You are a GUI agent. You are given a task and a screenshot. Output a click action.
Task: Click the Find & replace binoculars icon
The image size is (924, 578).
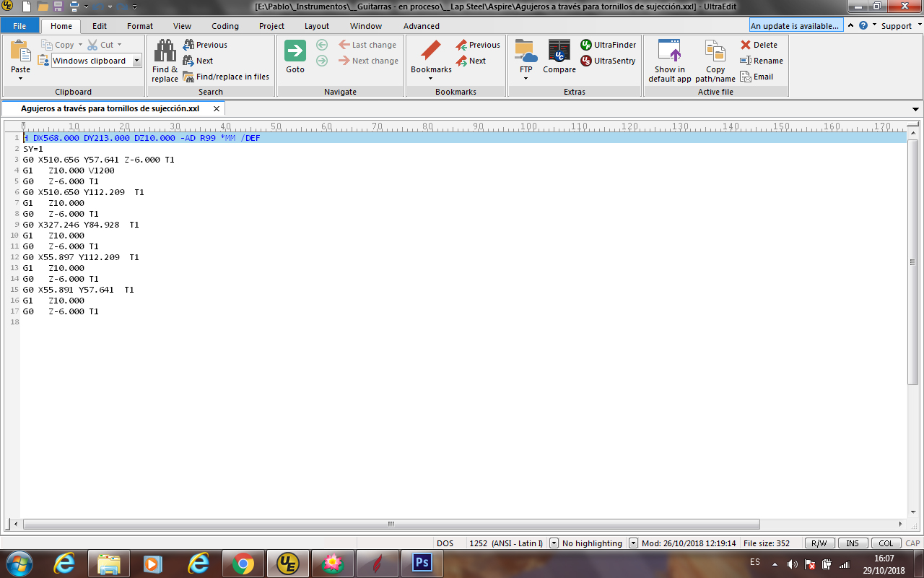(165, 51)
